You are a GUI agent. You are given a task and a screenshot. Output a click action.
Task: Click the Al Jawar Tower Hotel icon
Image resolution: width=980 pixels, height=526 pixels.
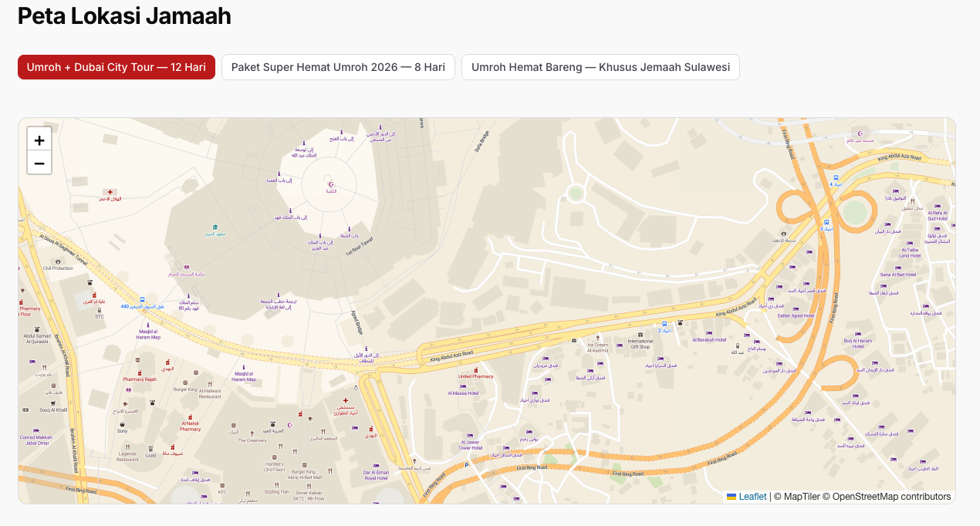click(x=470, y=435)
